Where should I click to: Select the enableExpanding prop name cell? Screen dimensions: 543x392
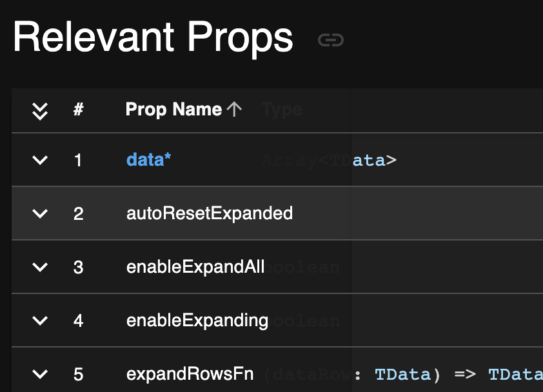pyautogui.click(x=197, y=320)
